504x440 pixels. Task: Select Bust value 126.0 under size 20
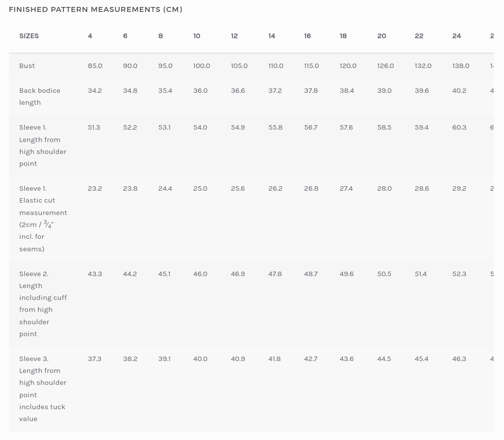(385, 66)
